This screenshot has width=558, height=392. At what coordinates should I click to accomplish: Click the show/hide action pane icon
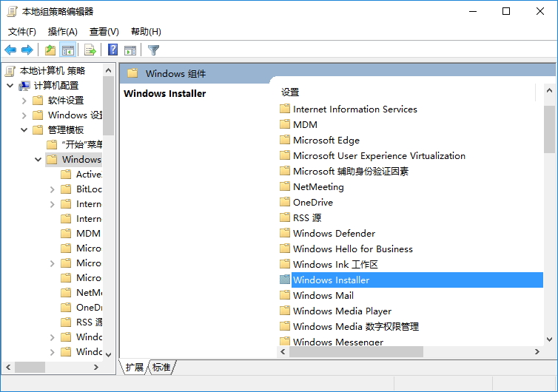tap(130, 50)
